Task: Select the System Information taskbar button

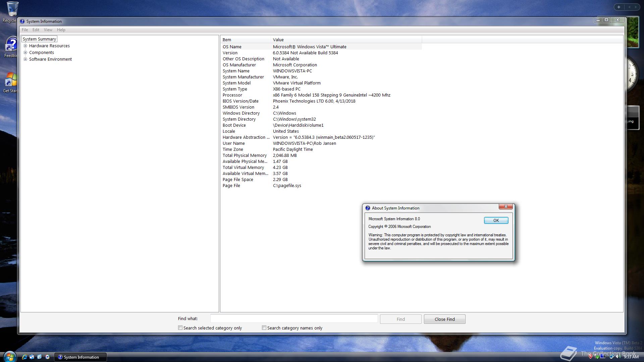Action: tap(80, 357)
